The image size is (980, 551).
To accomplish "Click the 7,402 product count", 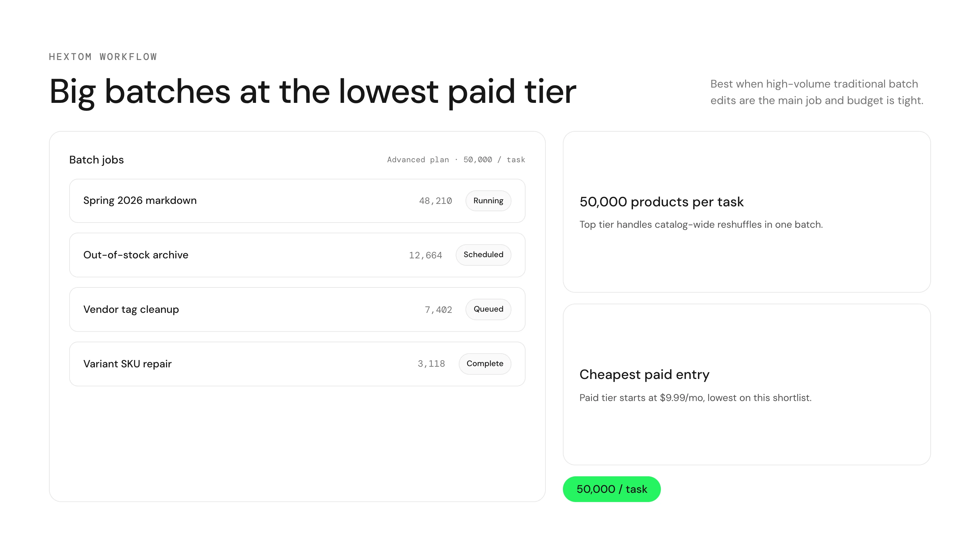I will click(x=438, y=310).
